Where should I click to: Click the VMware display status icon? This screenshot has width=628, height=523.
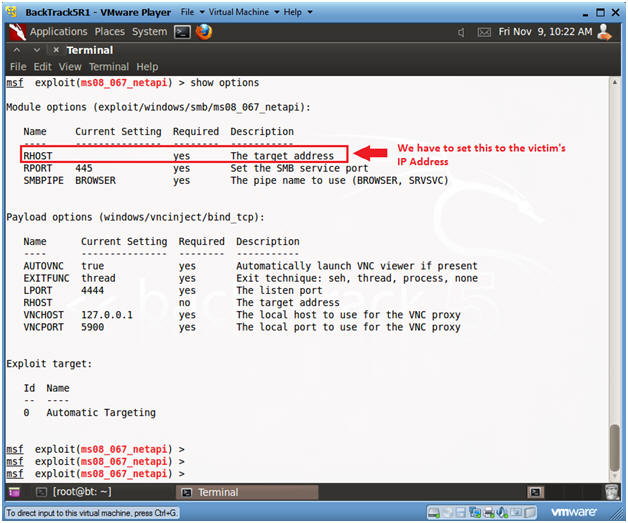click(516, 512)
